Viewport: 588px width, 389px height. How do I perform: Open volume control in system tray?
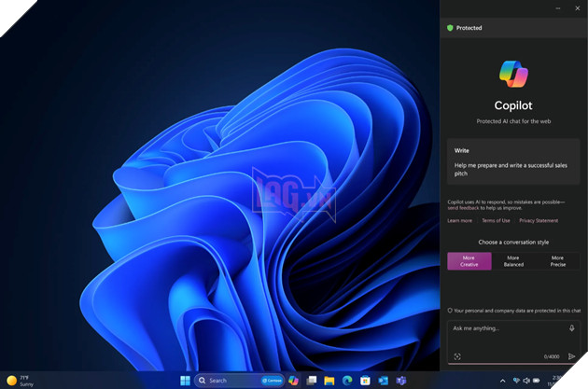[x=526, y=381]
